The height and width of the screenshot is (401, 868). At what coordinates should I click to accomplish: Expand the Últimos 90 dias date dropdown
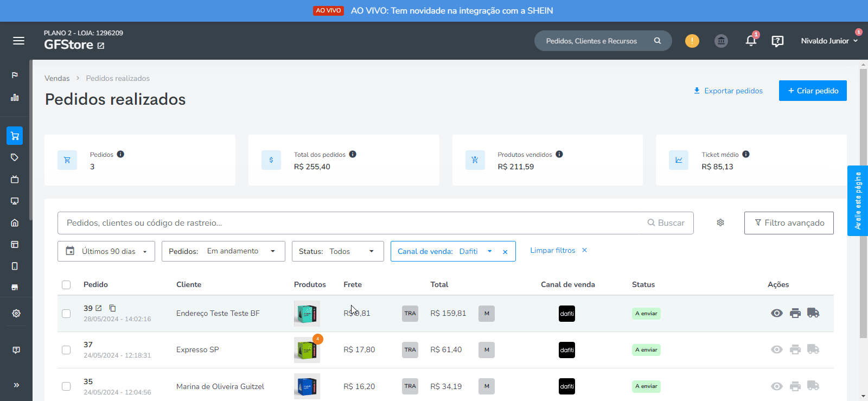click(106, 251)
